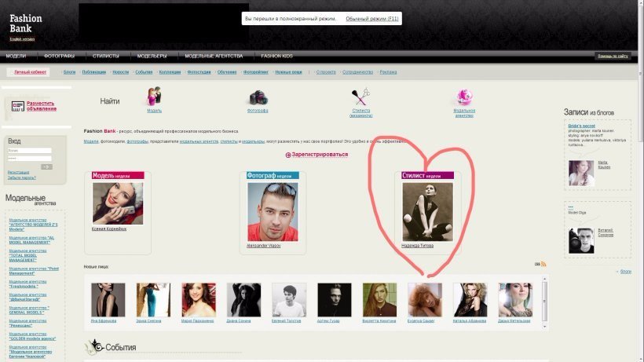Click Разместить объявление link text

pos(42,106)
